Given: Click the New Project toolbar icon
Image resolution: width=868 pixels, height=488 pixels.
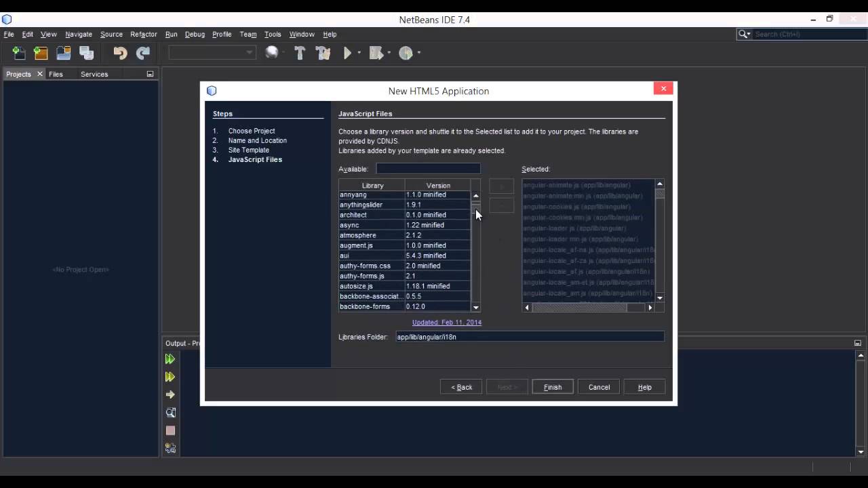Looking at the screenshot, I should click(x=41, y=53).
